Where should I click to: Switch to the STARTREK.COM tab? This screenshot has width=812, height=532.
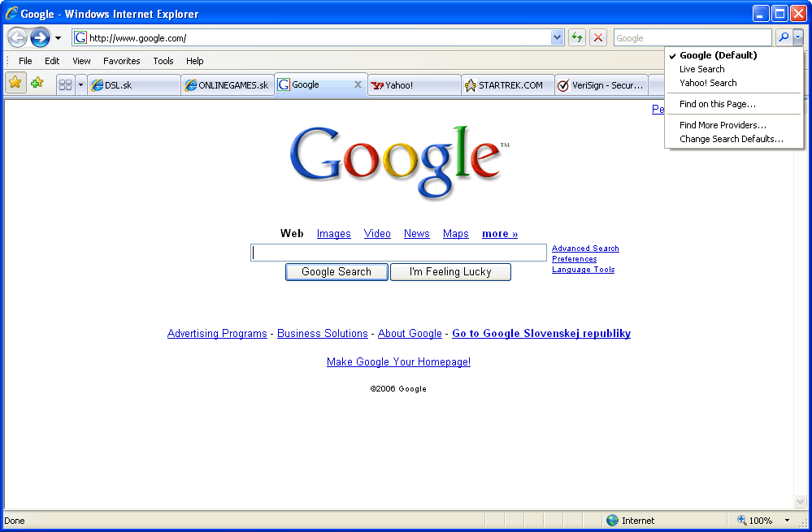coord(508,85)
